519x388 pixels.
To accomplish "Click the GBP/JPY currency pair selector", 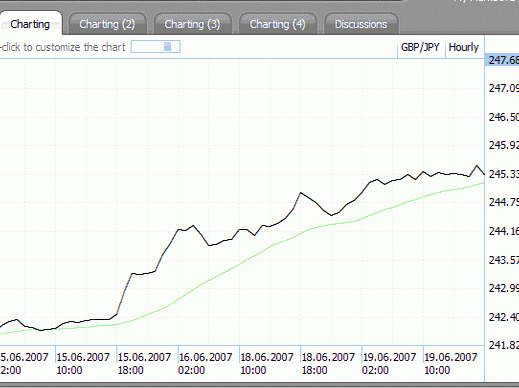I will (x=420, y=47).
